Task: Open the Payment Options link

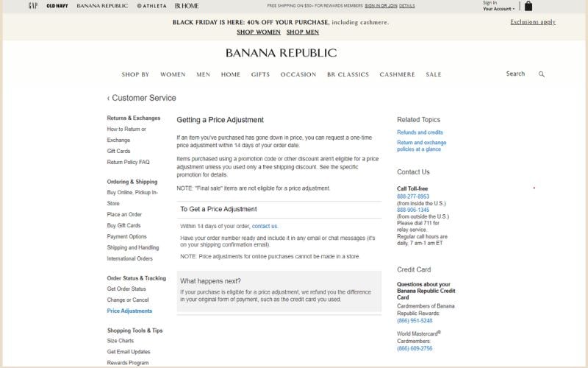Action: [126, 236]
